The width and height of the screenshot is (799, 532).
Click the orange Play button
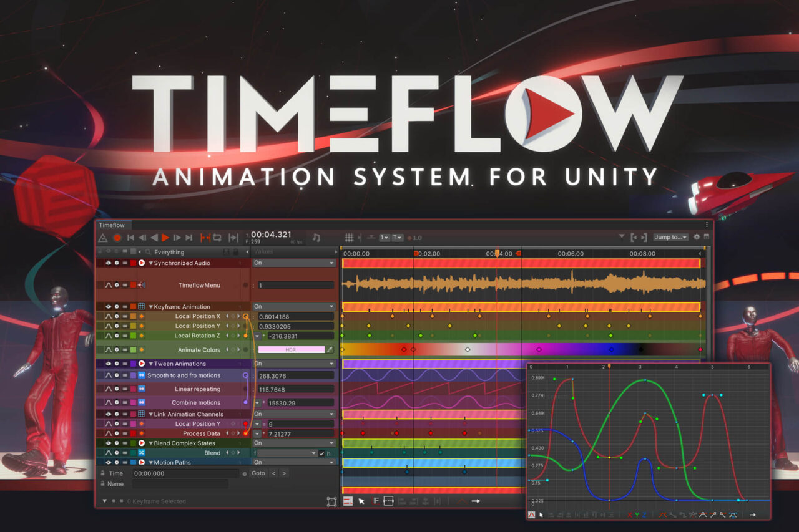pyautogui.click(x=165, y=238)
